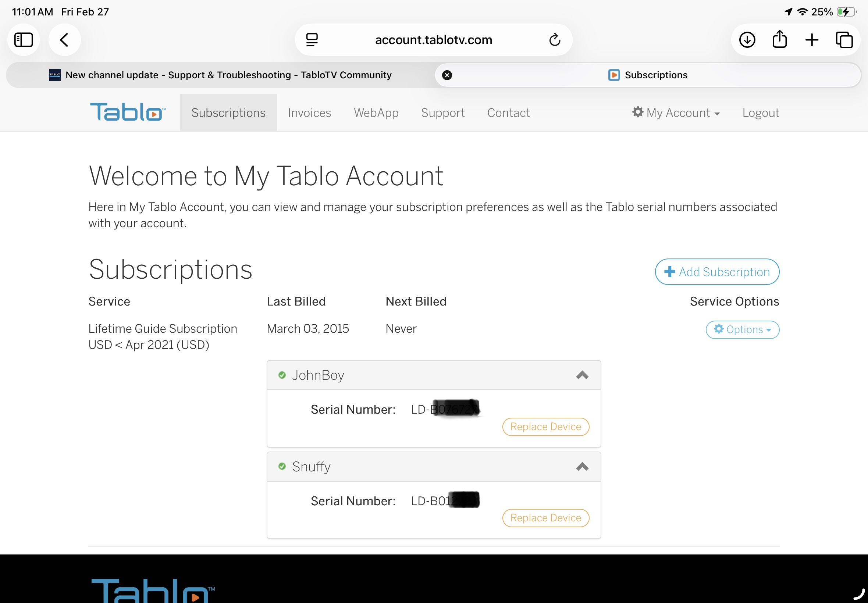Expand My Account menu

coord(676,113)
